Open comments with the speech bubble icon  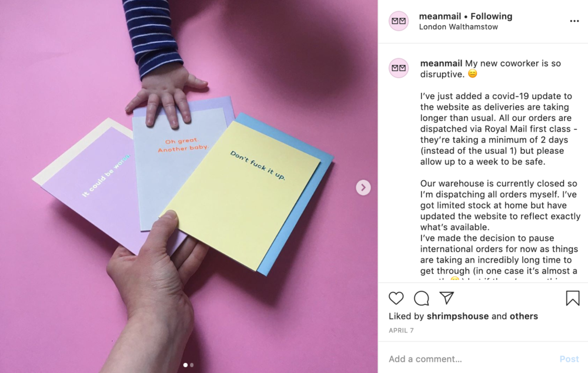pos(422,298)
